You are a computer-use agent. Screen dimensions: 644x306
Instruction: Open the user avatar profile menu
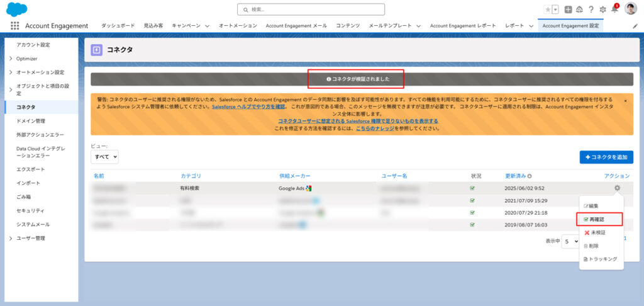pyautogui.click(x=632, y=9)
